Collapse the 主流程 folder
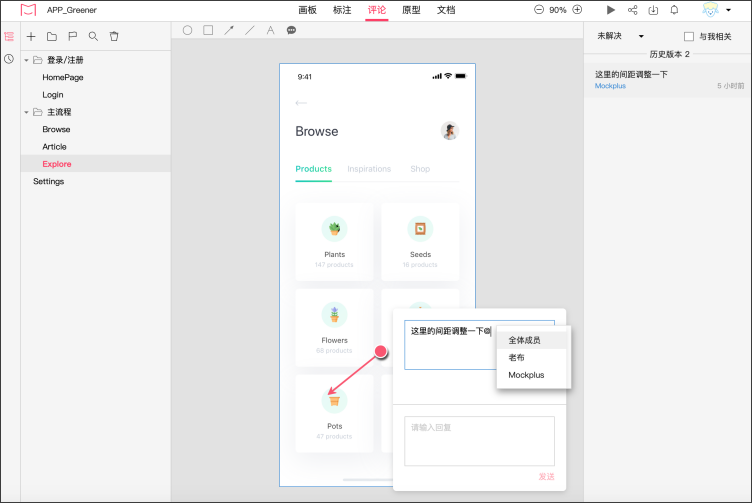752x503 pixels. click(26, 112)
